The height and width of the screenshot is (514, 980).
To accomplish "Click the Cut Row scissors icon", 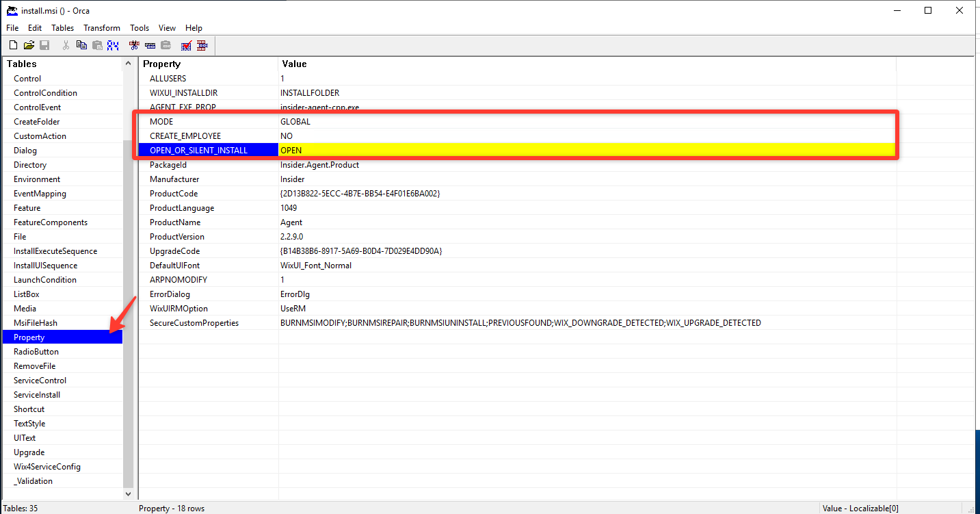I will pyautogui.click(x=134, y=45).
